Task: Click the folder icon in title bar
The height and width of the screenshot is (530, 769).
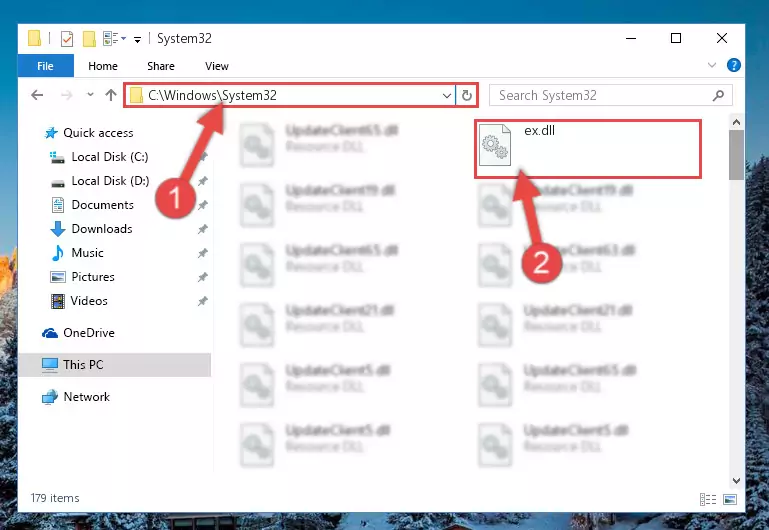Action: [x=34, y=38]
